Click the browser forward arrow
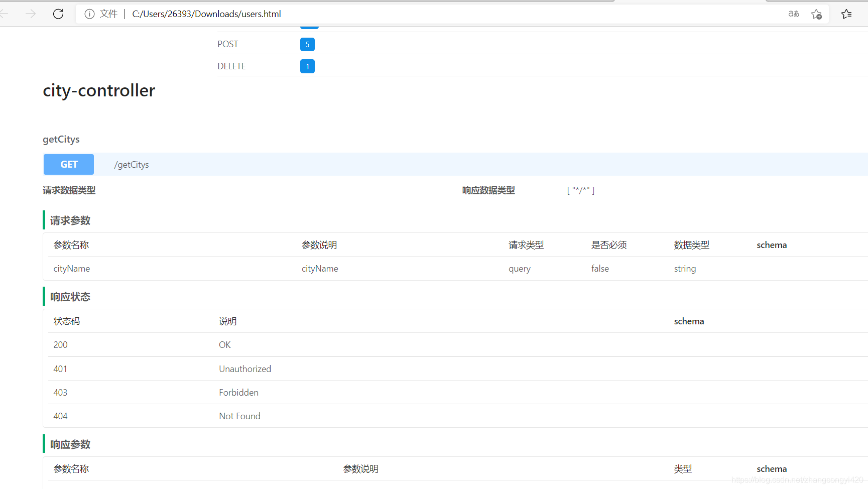The height and width of the screenshot is (489, 868). [31, 14]
